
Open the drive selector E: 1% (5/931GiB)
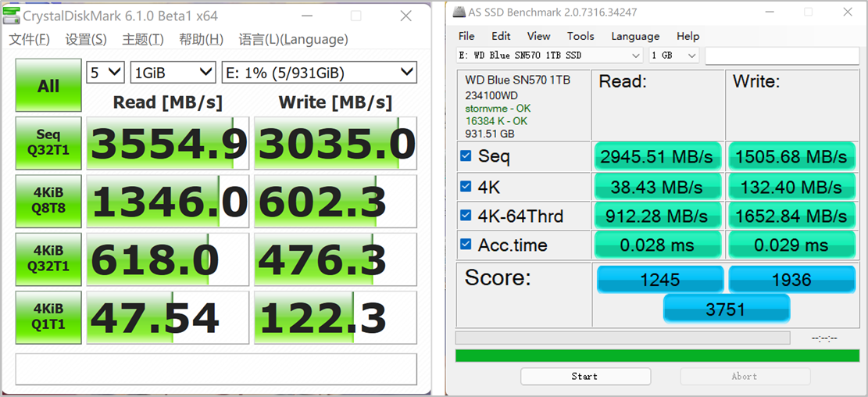coord(319,72)
